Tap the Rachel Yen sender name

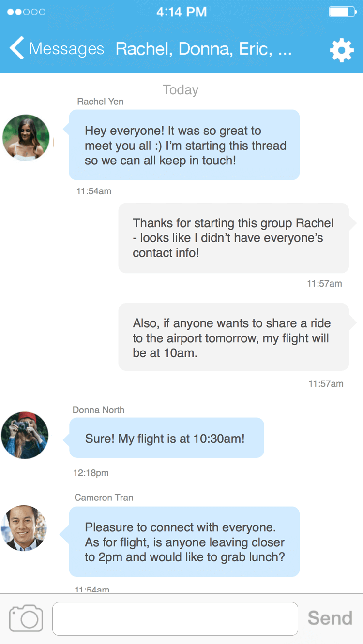(100, 102)
